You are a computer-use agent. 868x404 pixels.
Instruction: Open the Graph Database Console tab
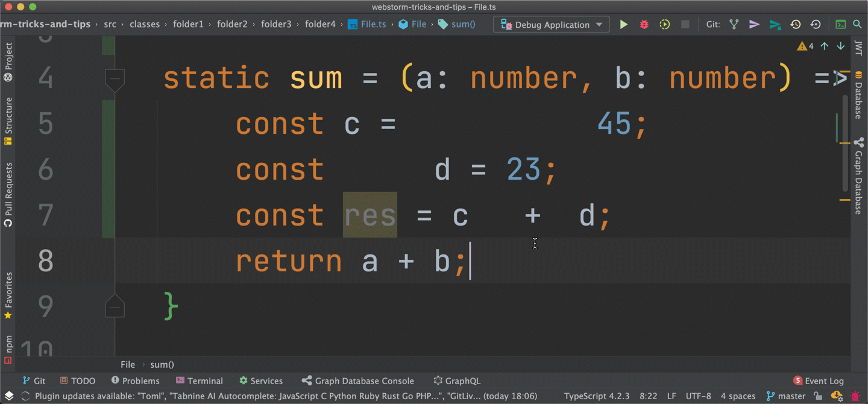click(x=358, y=381)
